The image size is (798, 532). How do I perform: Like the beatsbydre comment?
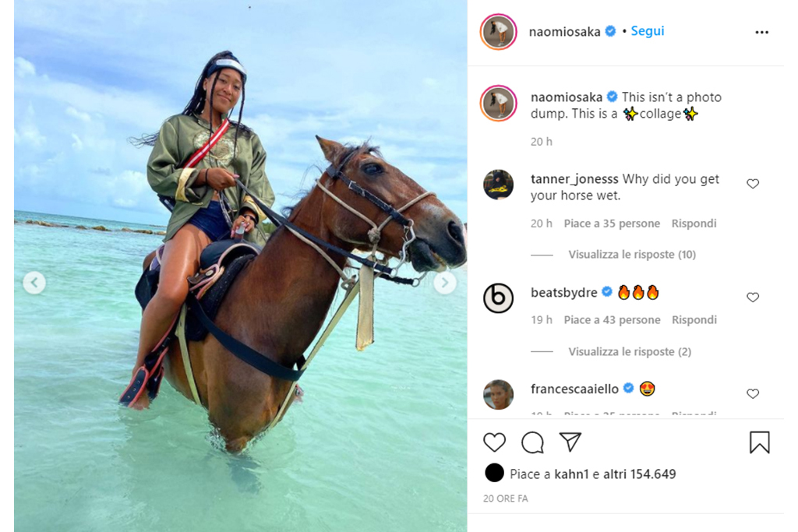[753, 298]
